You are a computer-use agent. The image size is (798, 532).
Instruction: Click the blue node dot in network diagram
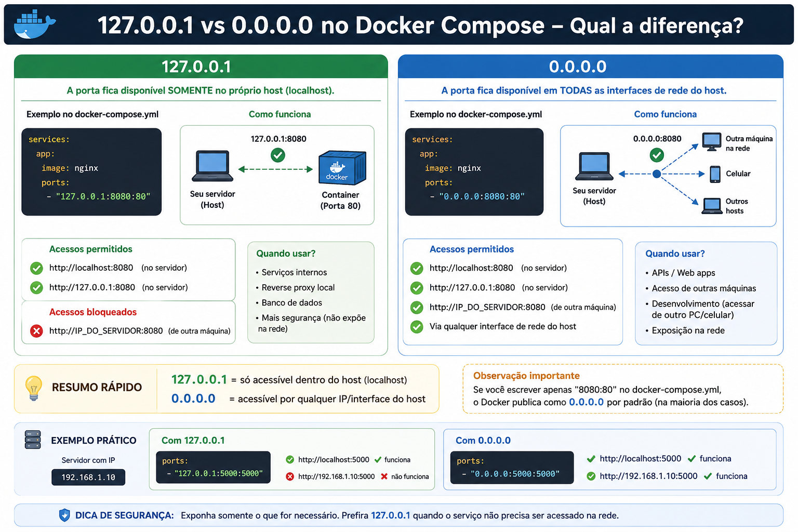coord(657,174)
